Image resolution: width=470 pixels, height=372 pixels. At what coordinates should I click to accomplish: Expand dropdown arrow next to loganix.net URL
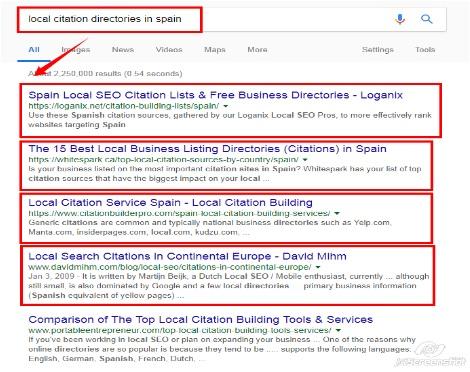pos(226,106)
